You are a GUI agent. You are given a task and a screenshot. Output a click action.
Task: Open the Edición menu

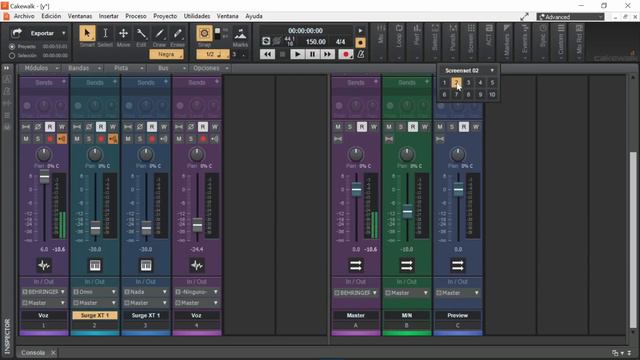pyautogui.click(x=51, y=16)
